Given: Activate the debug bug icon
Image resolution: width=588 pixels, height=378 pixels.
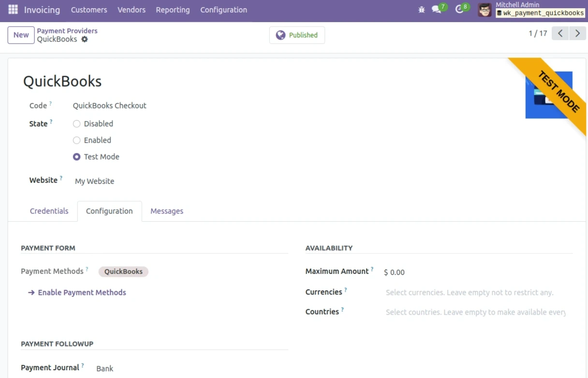Looking at the screenshot, I should click(x=421, y=9).
